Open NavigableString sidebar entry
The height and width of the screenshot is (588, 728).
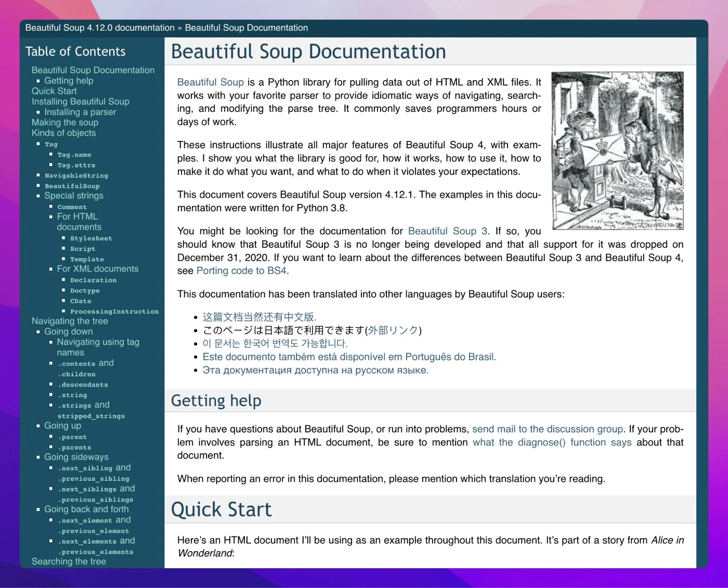point(76,175)
